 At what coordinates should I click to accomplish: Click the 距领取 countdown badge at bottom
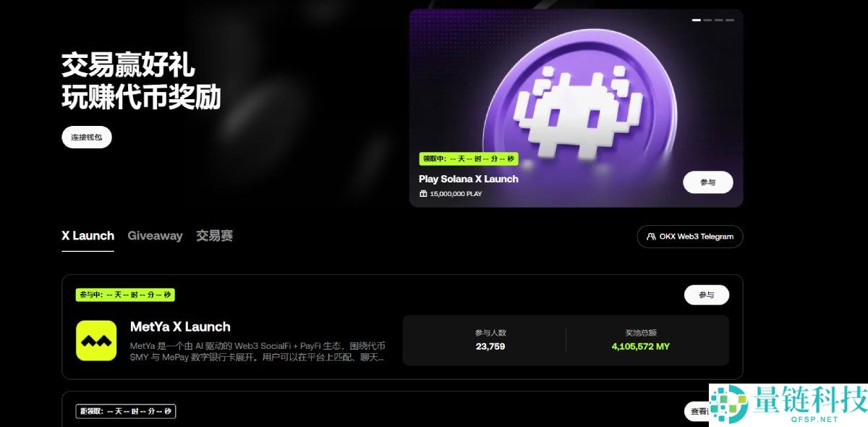click(125, 411)
